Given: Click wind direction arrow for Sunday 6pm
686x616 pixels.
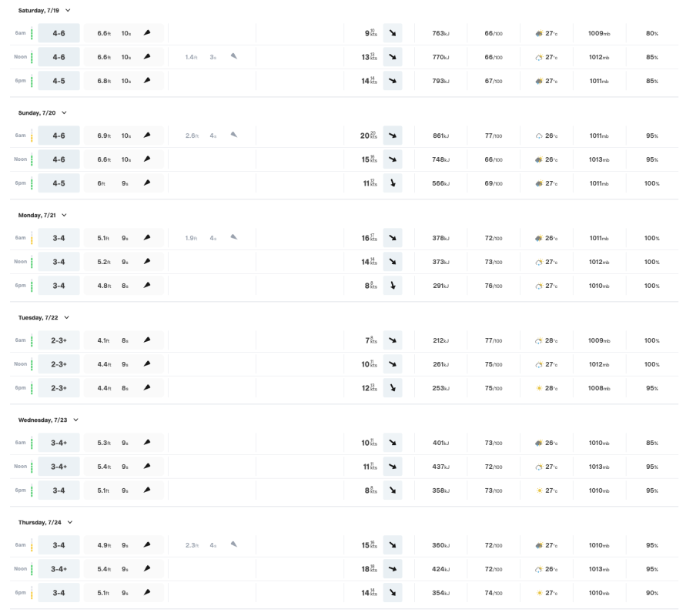Looking at the screenshot, I should 393,183.
